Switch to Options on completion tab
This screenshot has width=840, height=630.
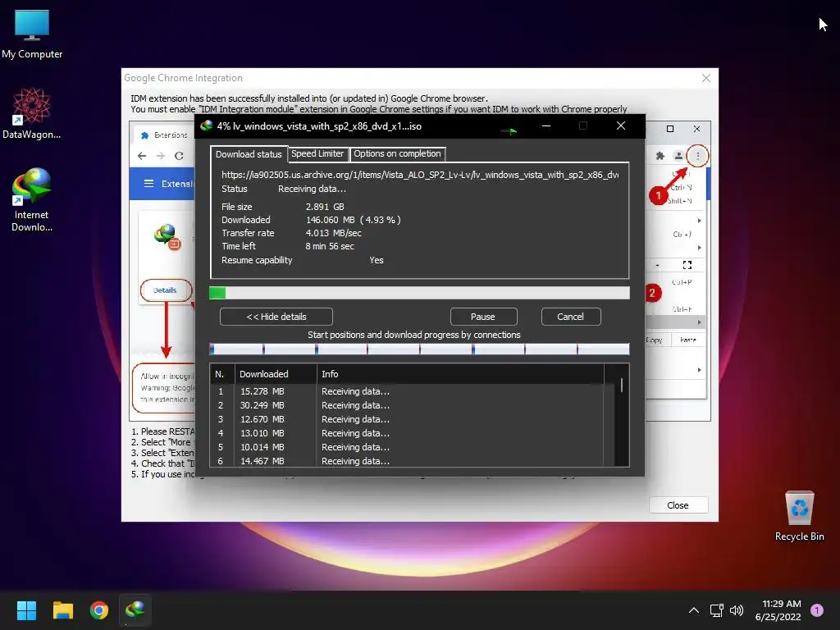coord(397,153)
